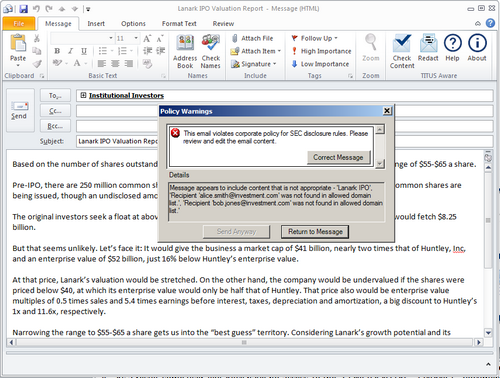Click the horizontal scrollbar track
The image size is (500, 378).
tap(244, 342)
